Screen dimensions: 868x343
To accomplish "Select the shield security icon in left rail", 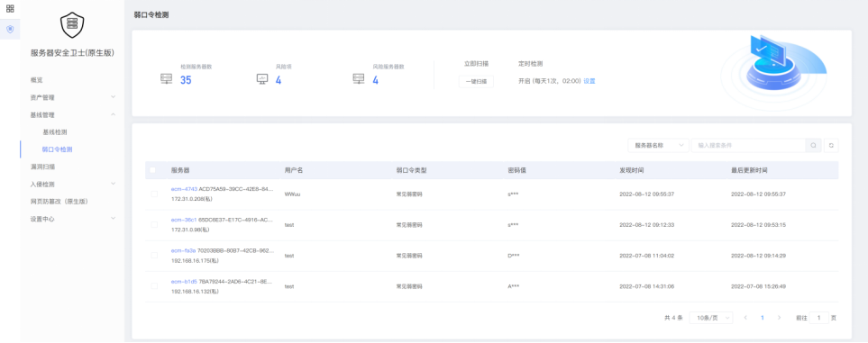I will [10, 30].
